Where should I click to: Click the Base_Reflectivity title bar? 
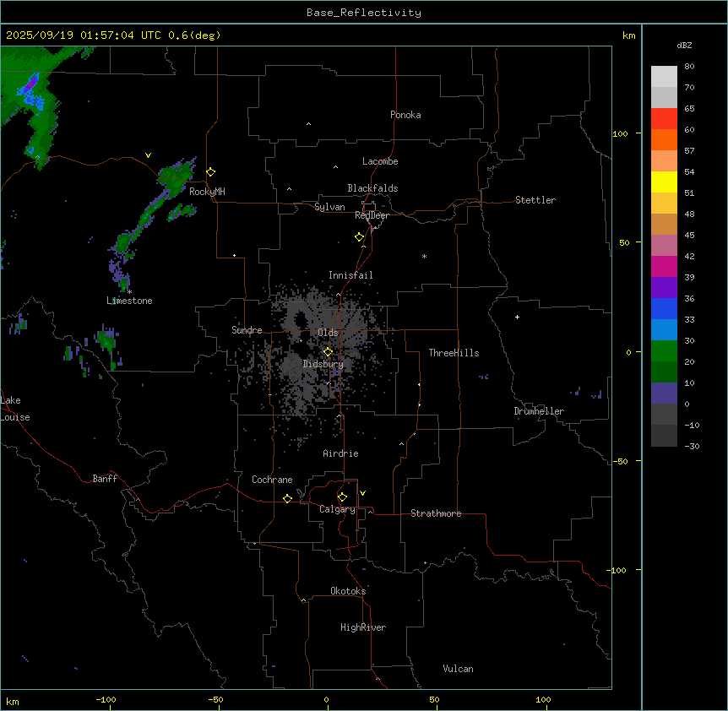tap(363, 13)
